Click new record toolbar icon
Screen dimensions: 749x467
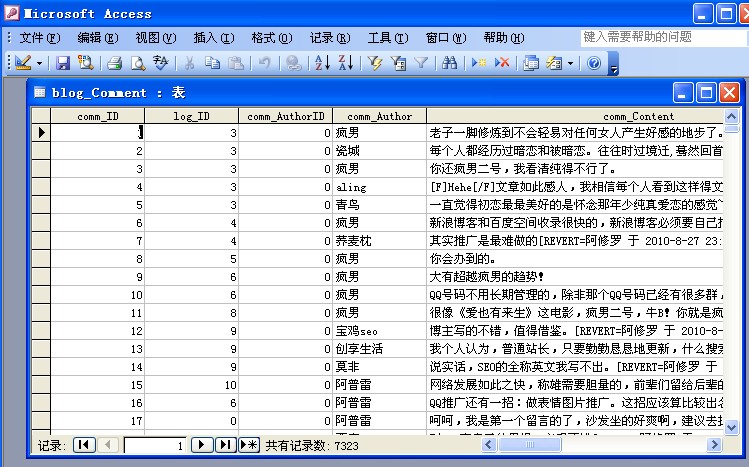pyautogui.click(x=479, y=63)
